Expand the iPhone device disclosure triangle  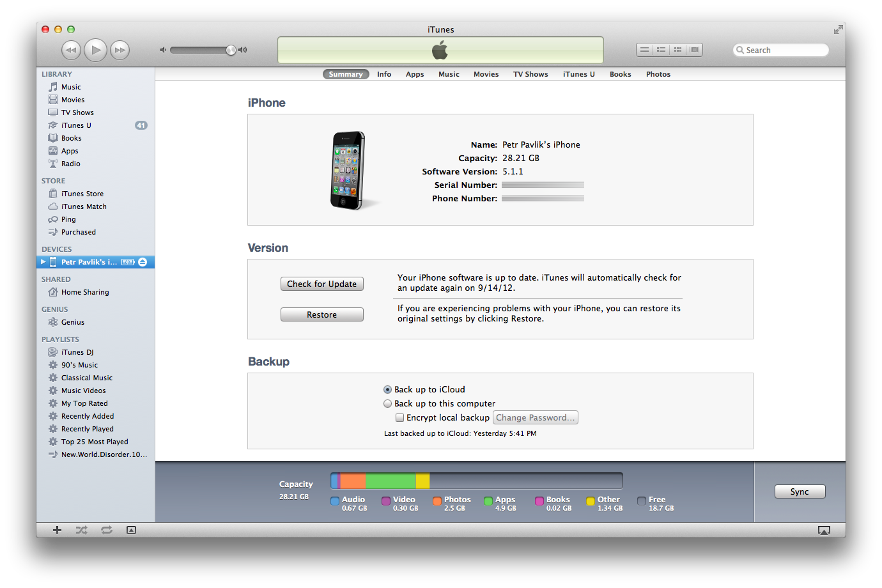point(43,262)
